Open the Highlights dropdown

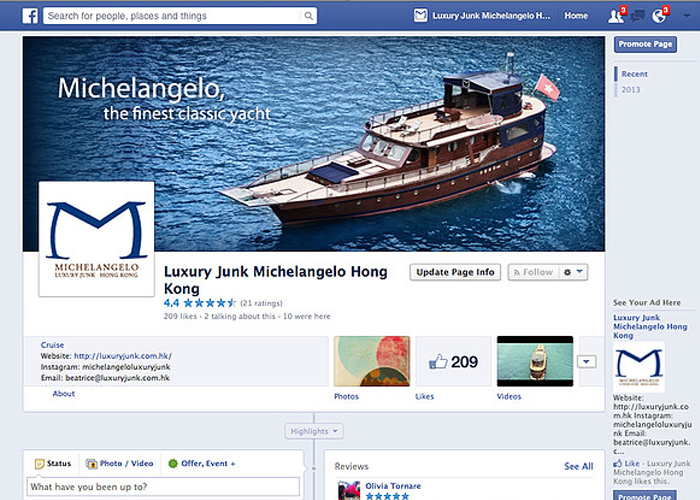click(x=315, y=431)
